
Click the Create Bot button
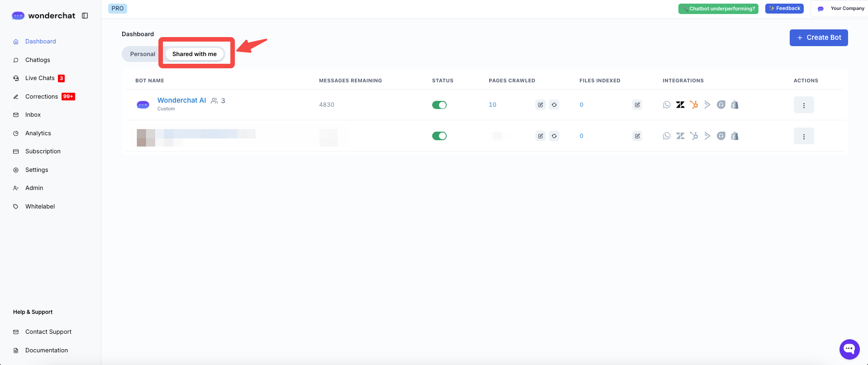tap(818, 38)
